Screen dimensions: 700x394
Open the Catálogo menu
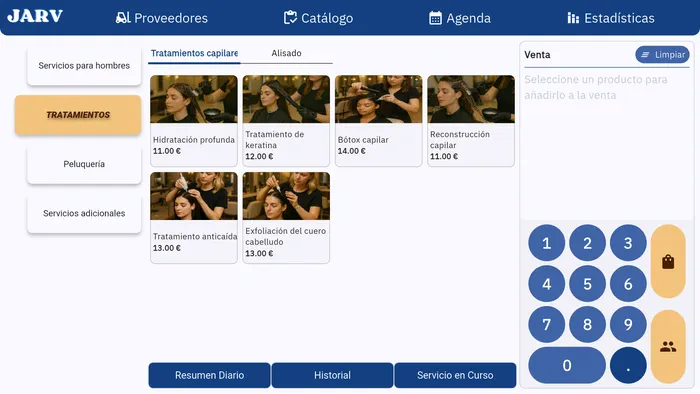point(318,18)
